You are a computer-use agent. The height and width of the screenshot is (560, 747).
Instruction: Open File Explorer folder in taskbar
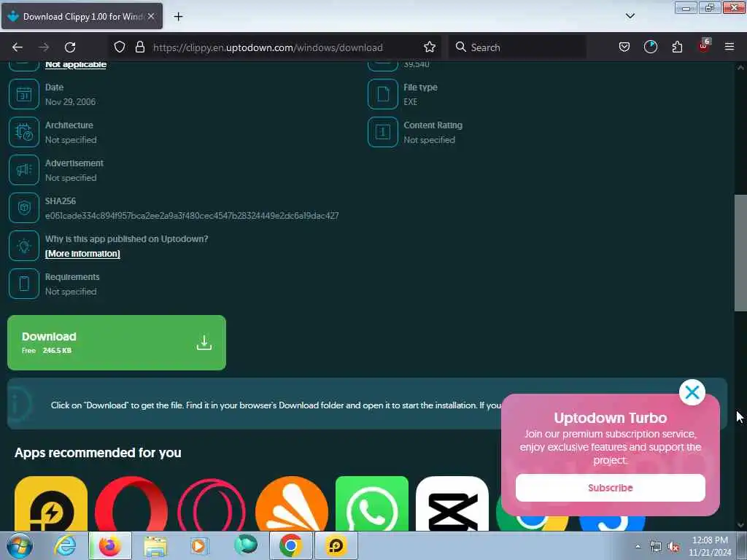155,545
